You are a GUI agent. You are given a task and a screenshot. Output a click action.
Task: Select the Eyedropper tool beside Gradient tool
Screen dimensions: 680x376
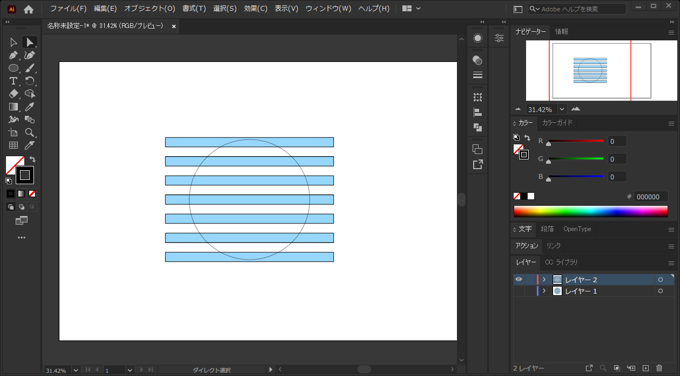point(29,107)
